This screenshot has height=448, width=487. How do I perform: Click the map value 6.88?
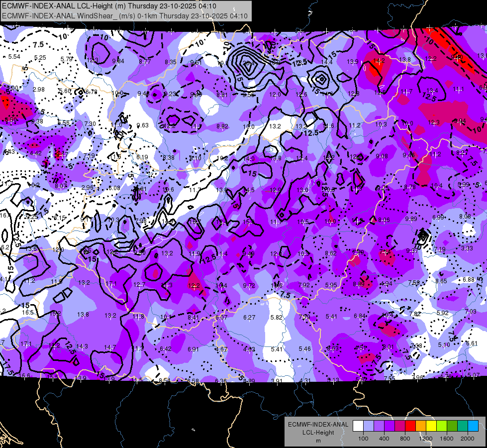469,280
